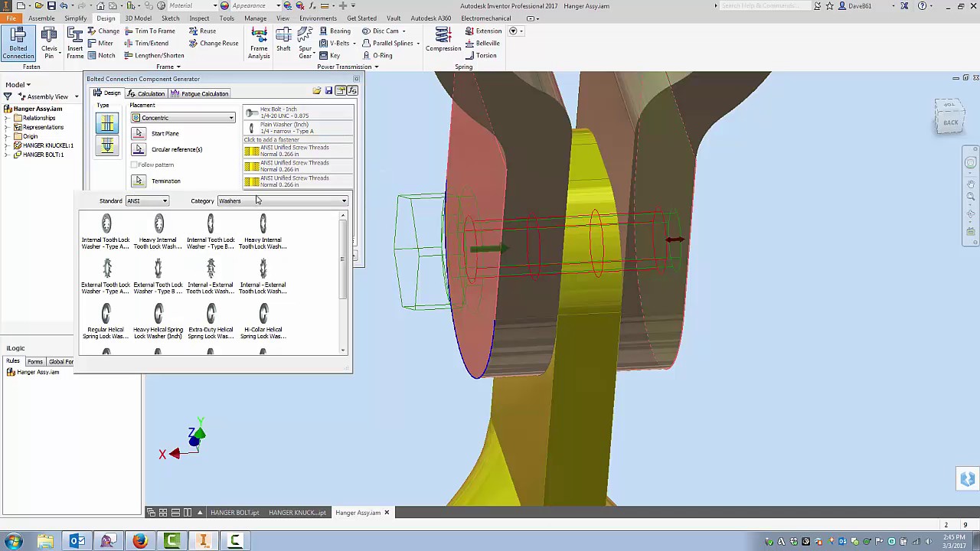Image resolution: width=980 pixels, height=551 pixels.
Task: Click the open folder icon in generator dialog
Action: click(317, 91)
